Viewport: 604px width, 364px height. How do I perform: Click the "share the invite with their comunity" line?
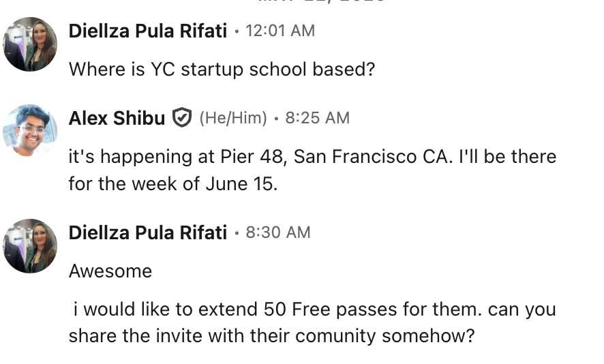[271, 336]
